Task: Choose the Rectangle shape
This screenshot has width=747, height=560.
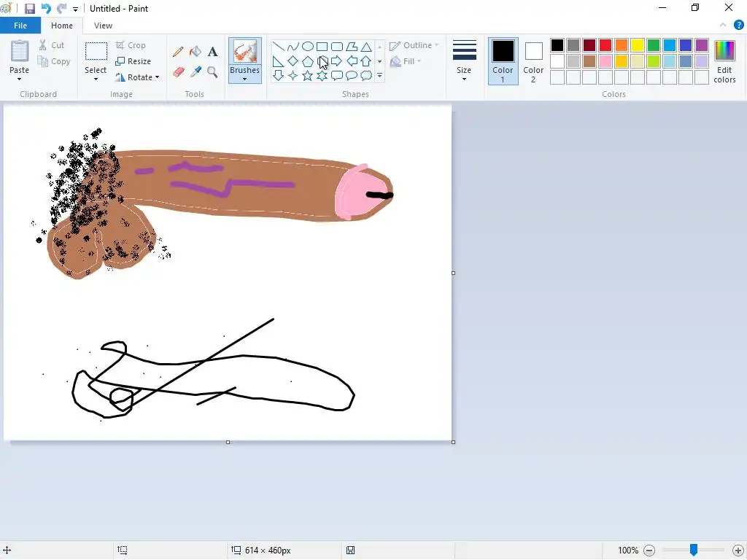Action: (322, 46)
